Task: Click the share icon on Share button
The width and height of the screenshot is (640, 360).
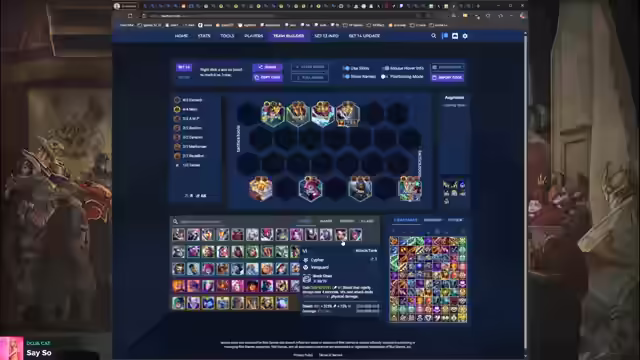Action: click(260, 67)
